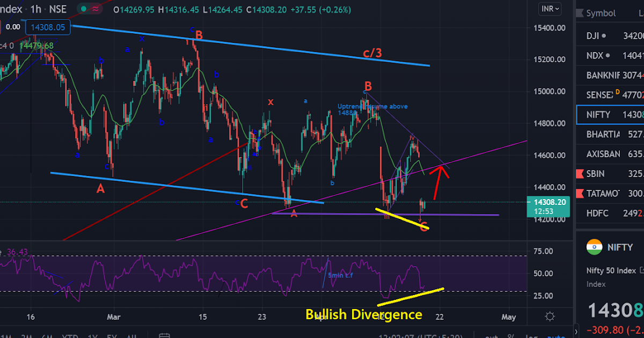644x338 pixels.
Task: Select the 6M range tab
Action: [46, 336]
